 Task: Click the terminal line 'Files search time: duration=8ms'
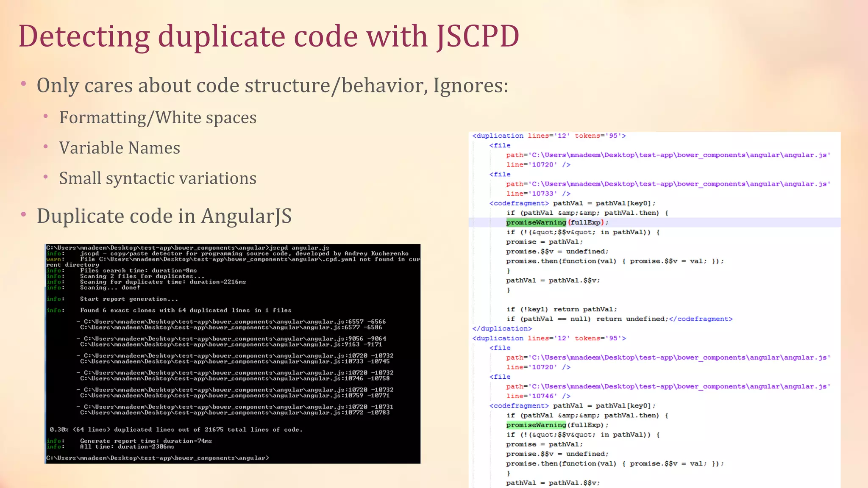click(139, 271)
